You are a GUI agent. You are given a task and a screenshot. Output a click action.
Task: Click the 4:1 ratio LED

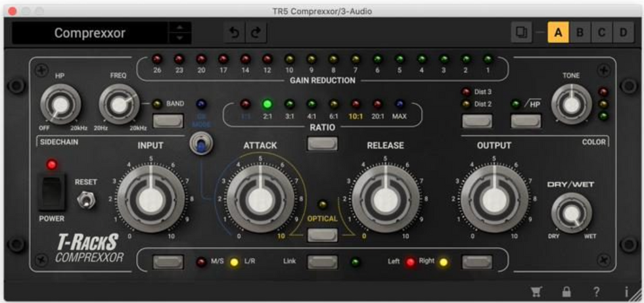(x=311, y=105)
